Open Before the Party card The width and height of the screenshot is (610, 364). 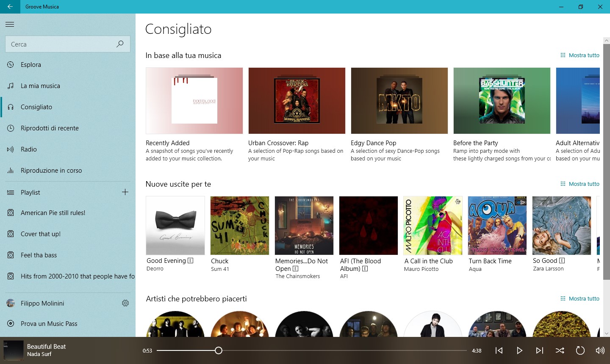click(x=502, y=115)
